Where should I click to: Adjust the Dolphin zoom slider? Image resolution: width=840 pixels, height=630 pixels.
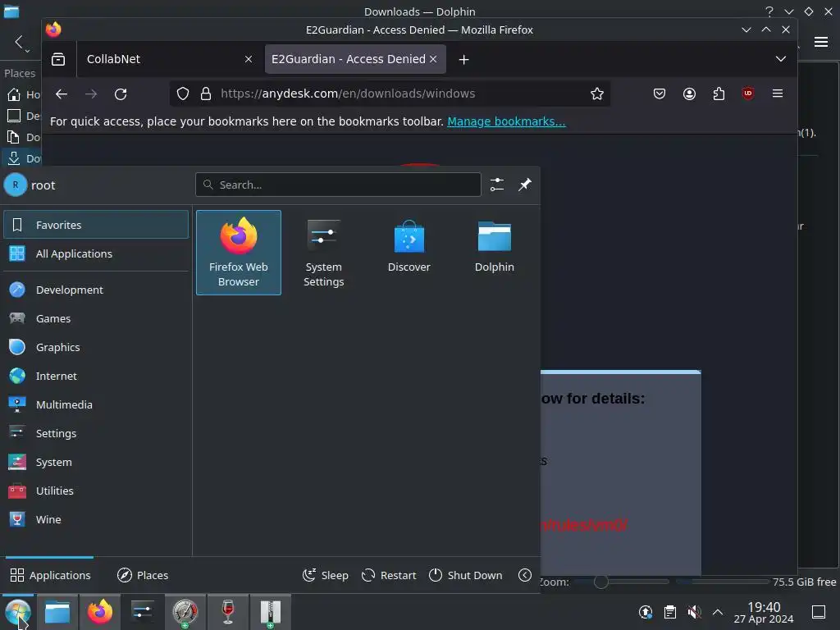[601, 582]
